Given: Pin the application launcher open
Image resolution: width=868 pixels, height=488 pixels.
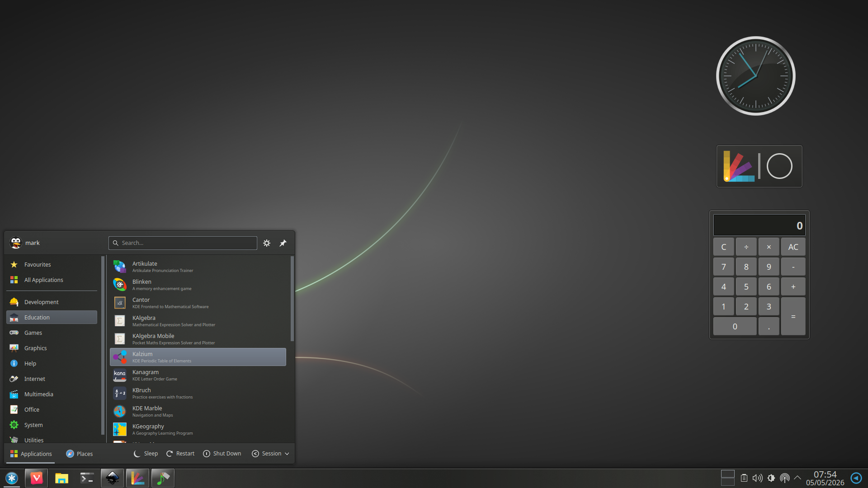Looking at the screenshot, I should coord(283,243).
